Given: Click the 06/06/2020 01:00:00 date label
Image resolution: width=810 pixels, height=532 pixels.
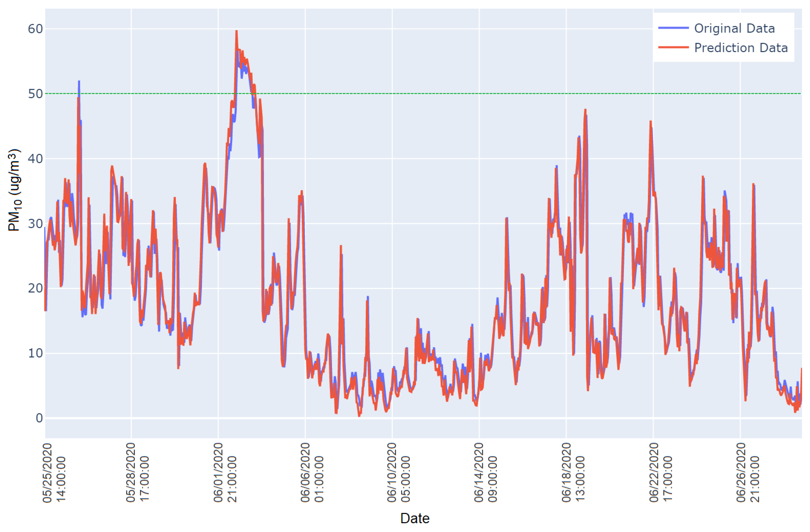Looking at the screenshot, I should [312, 473].
